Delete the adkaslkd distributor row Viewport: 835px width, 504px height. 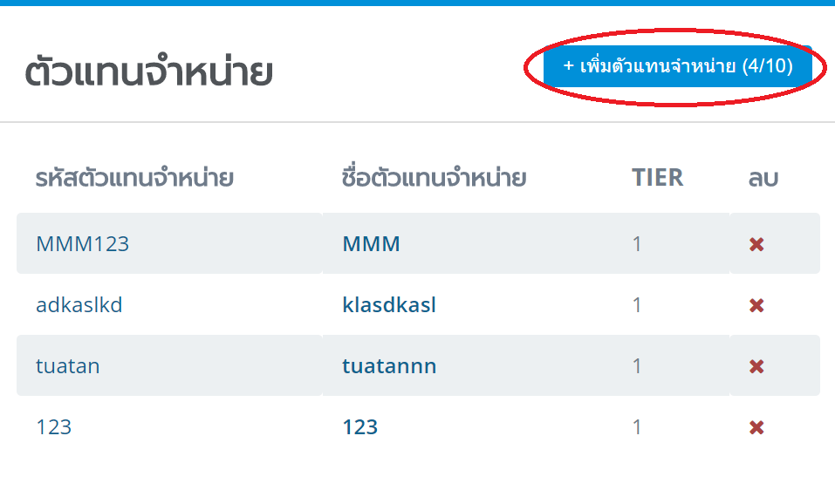(756, 305)
